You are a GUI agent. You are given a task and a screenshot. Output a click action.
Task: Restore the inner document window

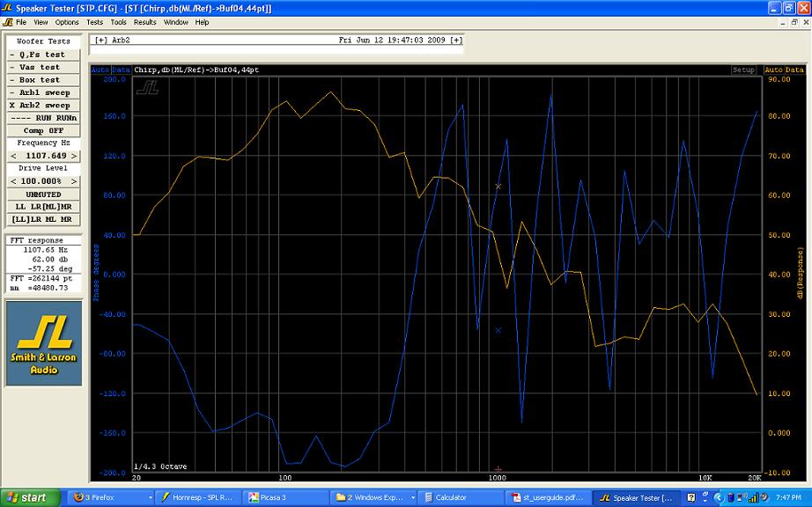pyautogui.click(x=794, y=22)
